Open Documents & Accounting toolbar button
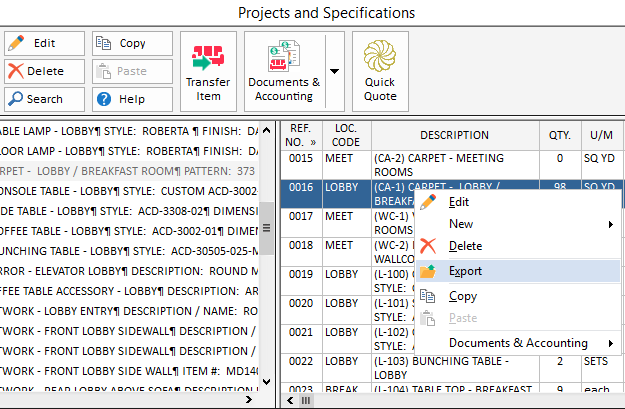 click(x=284, y=71)
